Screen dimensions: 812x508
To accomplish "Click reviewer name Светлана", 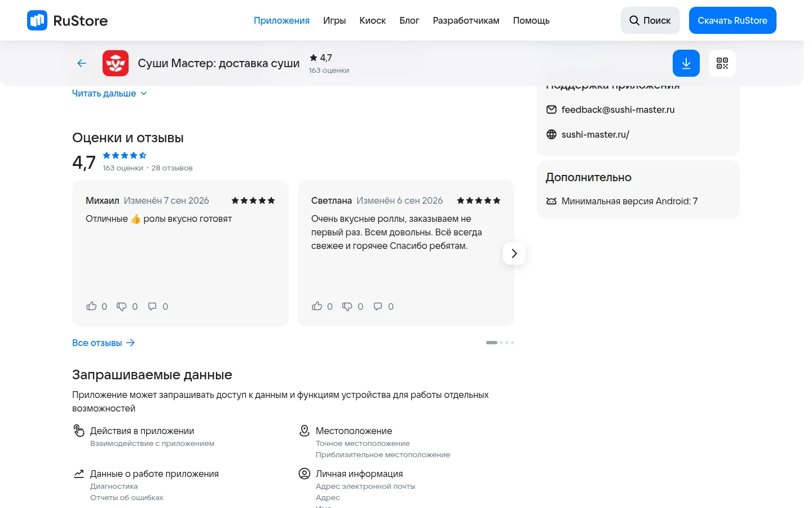I will point(332,200).
